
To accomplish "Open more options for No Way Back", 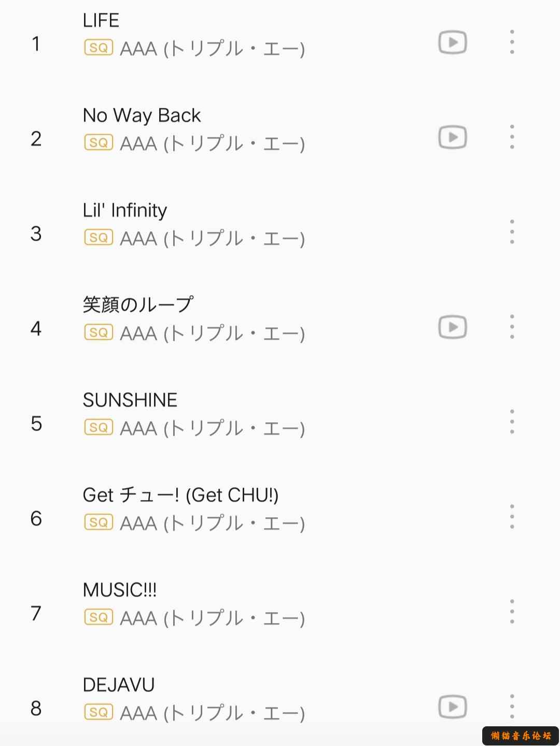I will (x=512, y=137).
